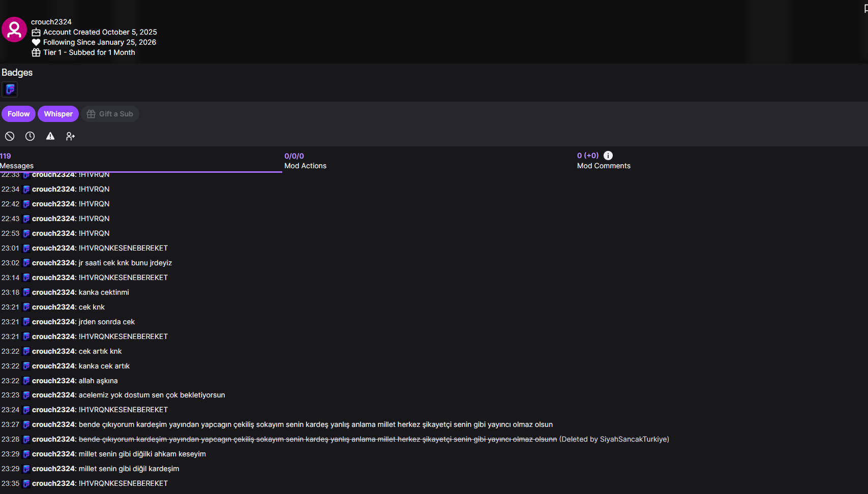This screenshot has height=494, width=868.
Task: Click the crouch2324 username at top
Action: pos(51,22)
